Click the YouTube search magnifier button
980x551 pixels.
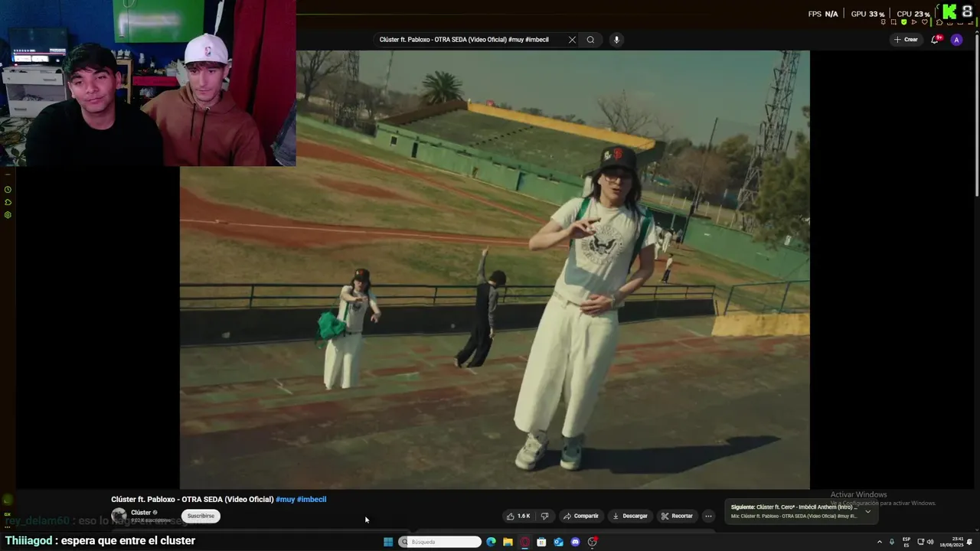(x=590, y=40)
